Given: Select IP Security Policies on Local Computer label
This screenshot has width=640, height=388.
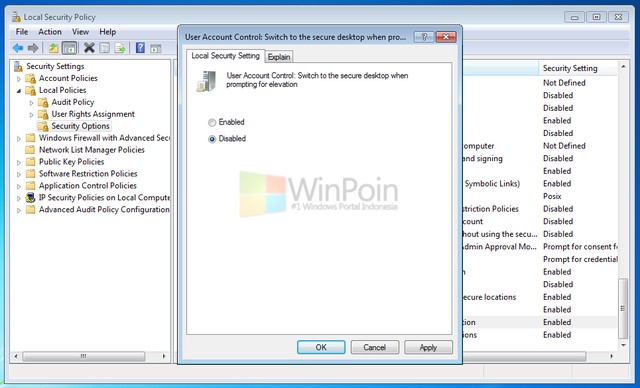Looking at the screenshot, I should point(104,197).
